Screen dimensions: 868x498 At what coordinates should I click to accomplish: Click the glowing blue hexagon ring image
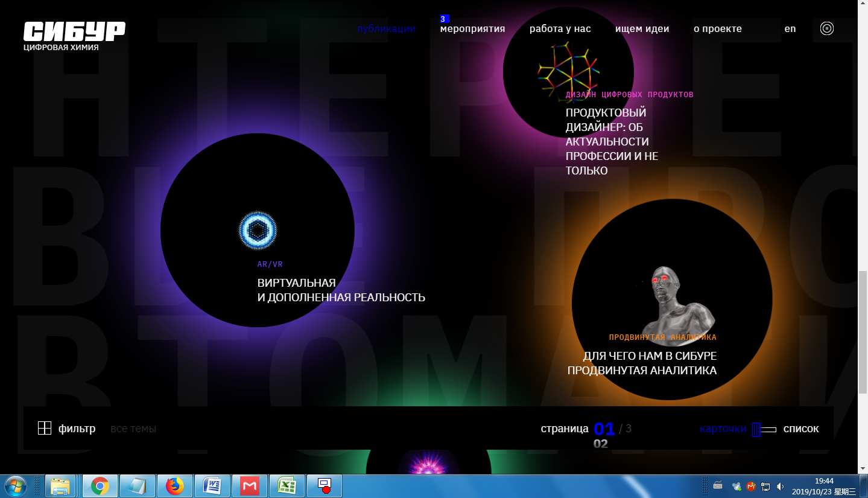click(258, 231)
